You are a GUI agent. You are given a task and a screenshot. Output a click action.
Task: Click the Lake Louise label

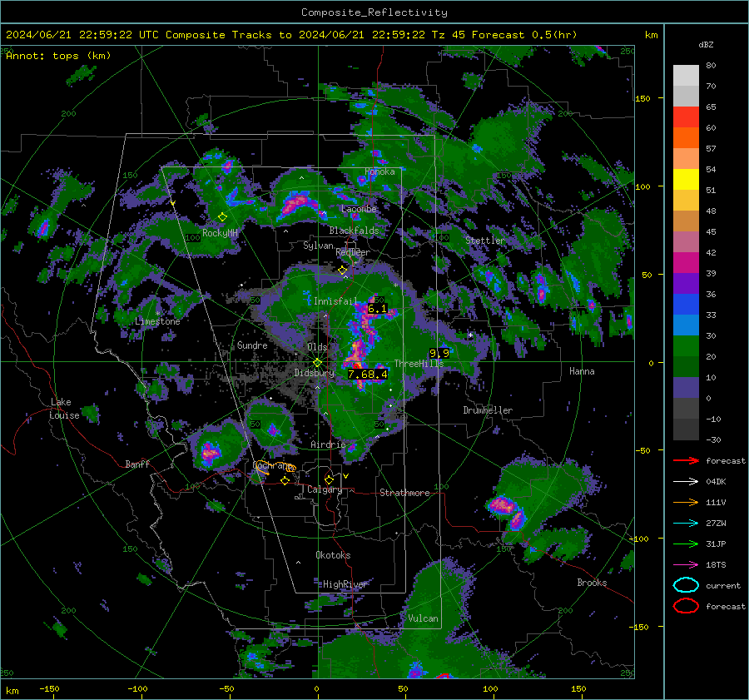tap(64, 409)
